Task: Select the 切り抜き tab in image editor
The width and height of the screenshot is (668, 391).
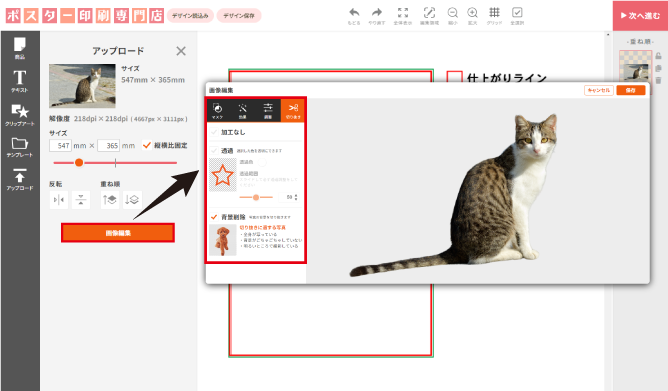Action: click(x=293, y=111)
